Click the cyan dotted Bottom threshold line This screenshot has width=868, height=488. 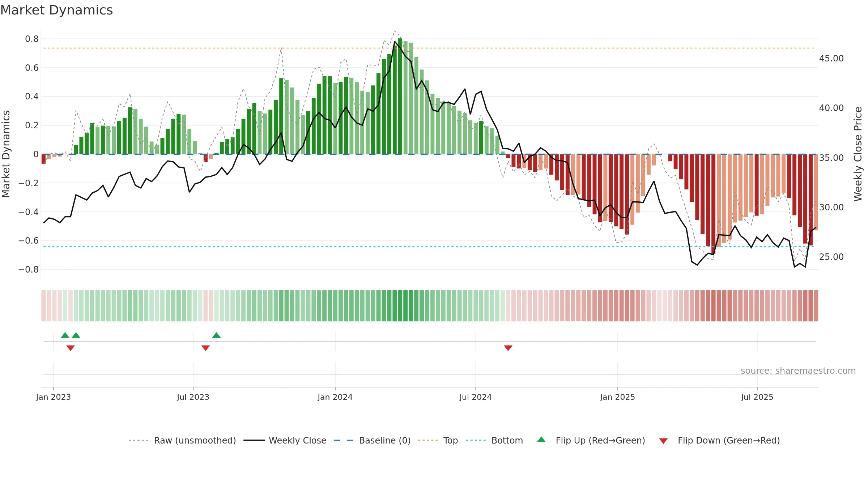[x=429, y=247]
